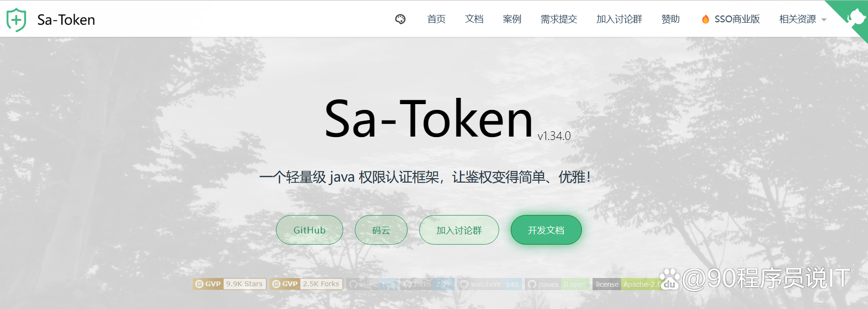Click the Sa-Token brand name in header
Viewport: 868px width, 309px height.
pyautogui.click(x=66, y=20)
